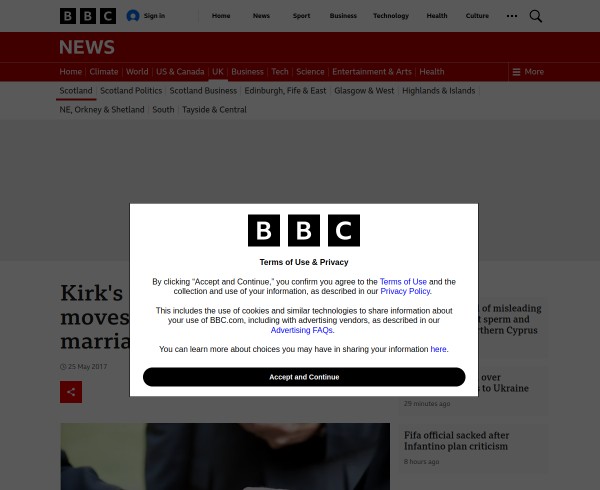This screenshot has height=490, width=600.
Task: Click the hamburger More icon in news bar
Action: coord(516,72)
